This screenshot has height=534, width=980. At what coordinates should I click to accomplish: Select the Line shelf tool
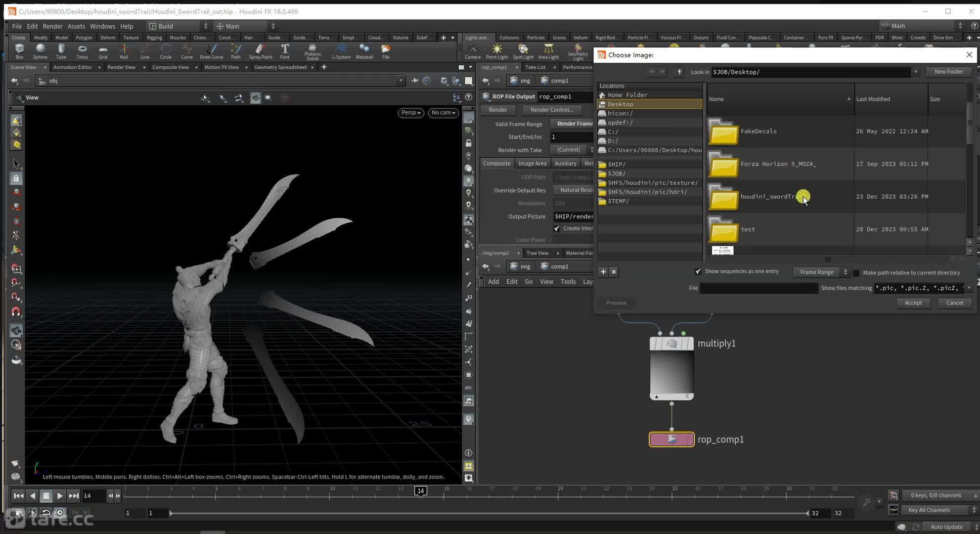(x=145, y=51)
